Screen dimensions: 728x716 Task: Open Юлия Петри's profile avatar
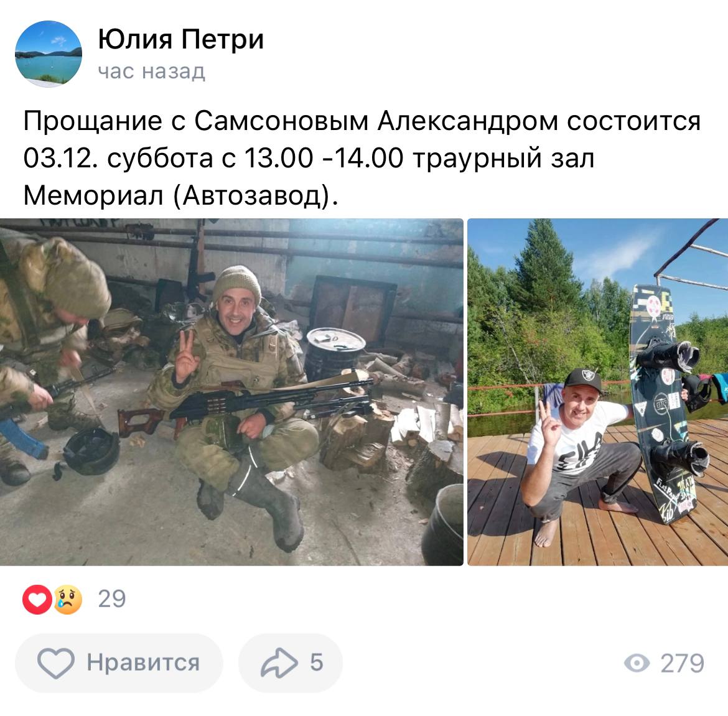pos(49,54)
